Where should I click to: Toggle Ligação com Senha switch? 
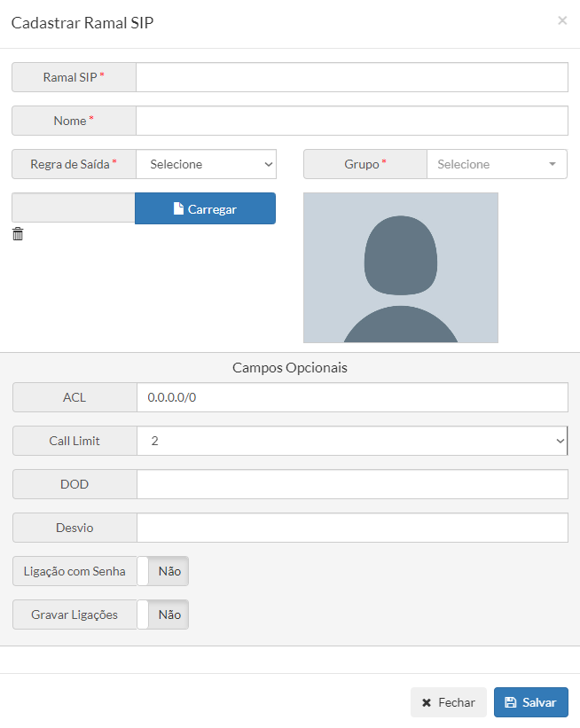(163, 571)
